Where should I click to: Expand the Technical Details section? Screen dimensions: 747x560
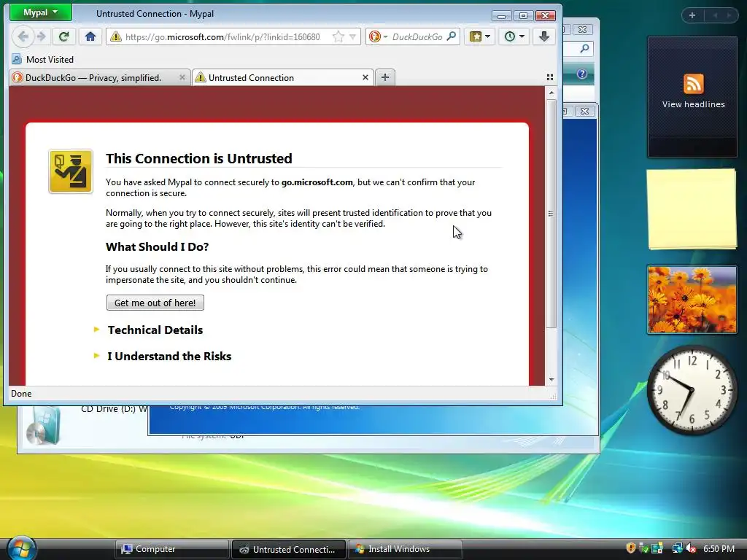155,330
